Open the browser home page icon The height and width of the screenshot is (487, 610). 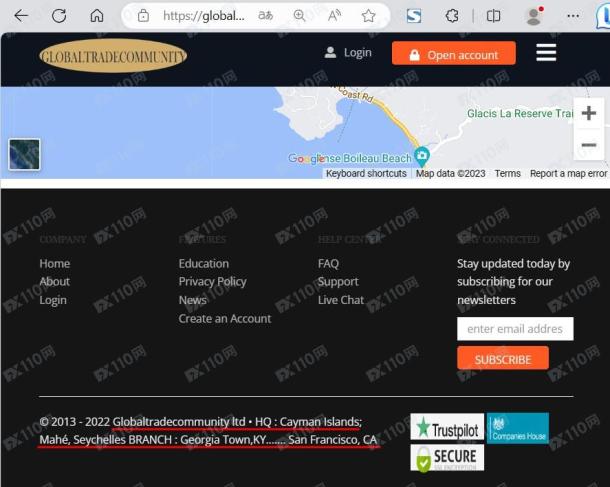(x=97, y=16)
